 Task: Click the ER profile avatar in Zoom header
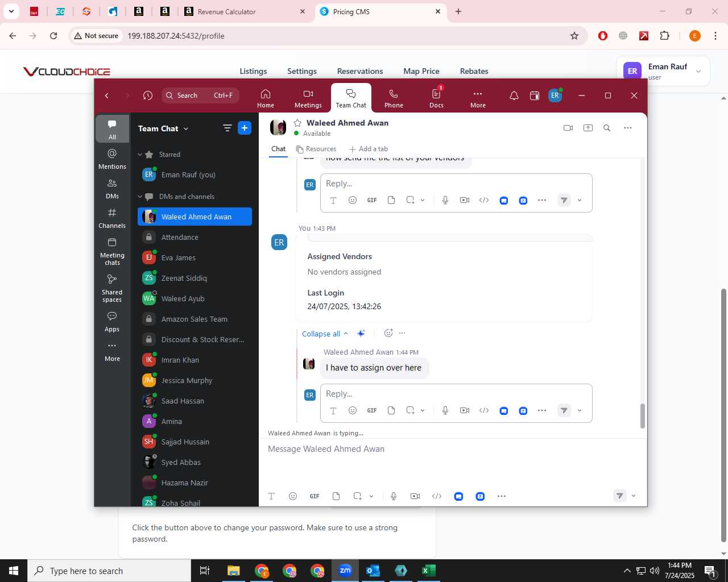pos(555,95)
